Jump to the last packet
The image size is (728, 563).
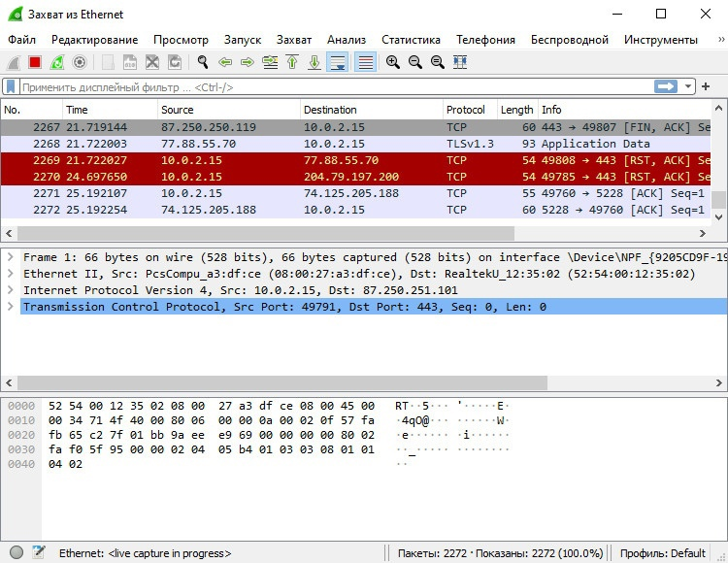click(x=314, y=62)
